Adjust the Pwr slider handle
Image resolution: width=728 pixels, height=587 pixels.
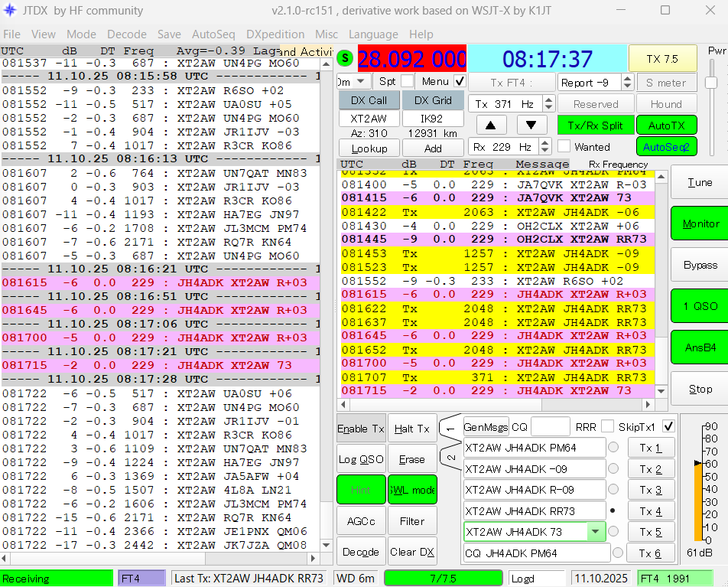tap(710, 82)
